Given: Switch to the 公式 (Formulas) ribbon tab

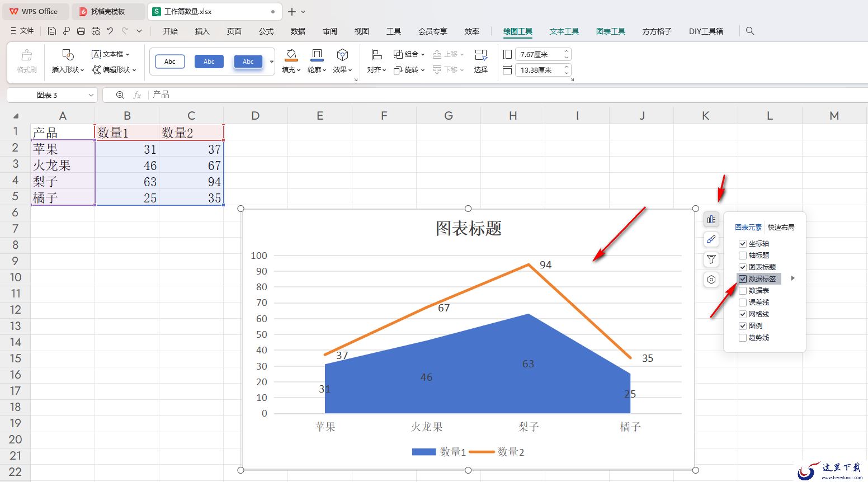Looking at the screenshot, I should tap(266, 31).
